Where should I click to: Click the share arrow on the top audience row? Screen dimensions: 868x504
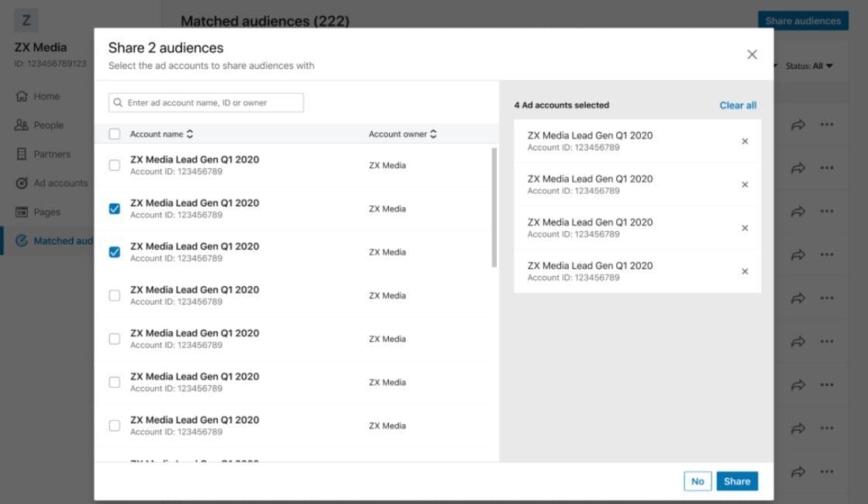click(797, 123)
